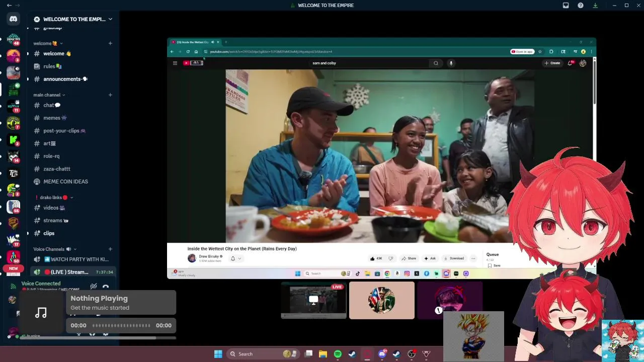Click the music progress bar in overlay widget

point(121,325)
